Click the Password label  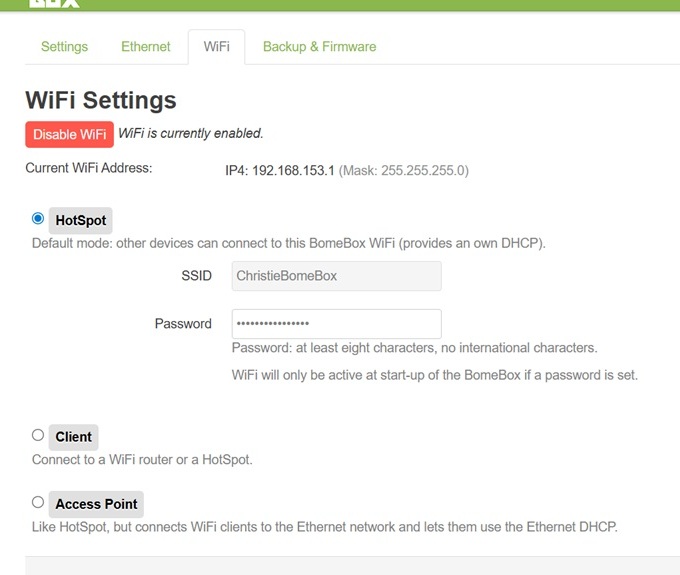[183, 323]
